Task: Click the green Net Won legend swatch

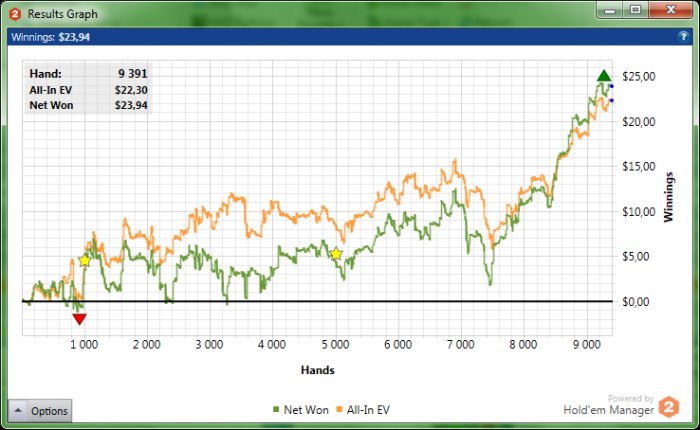Action: coord(276,409)
